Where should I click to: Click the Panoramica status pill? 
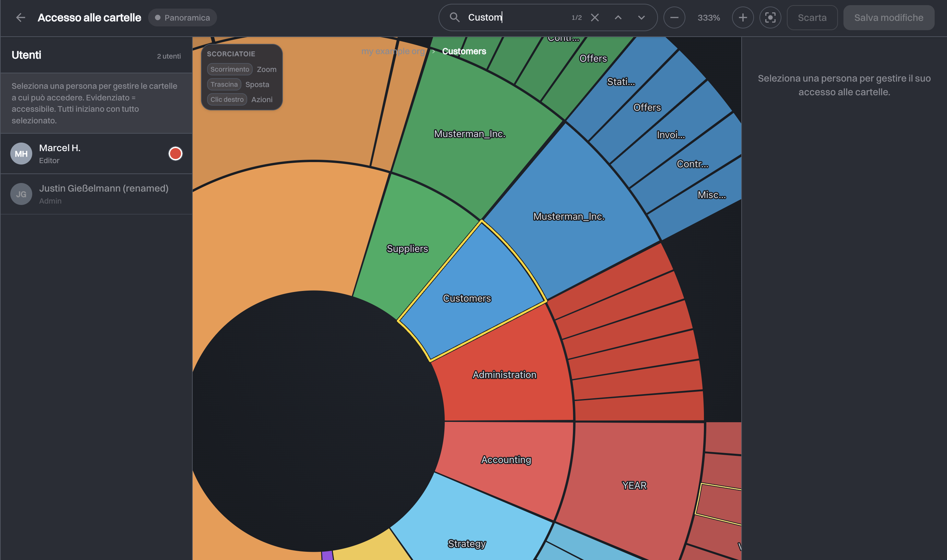point(182,17)
